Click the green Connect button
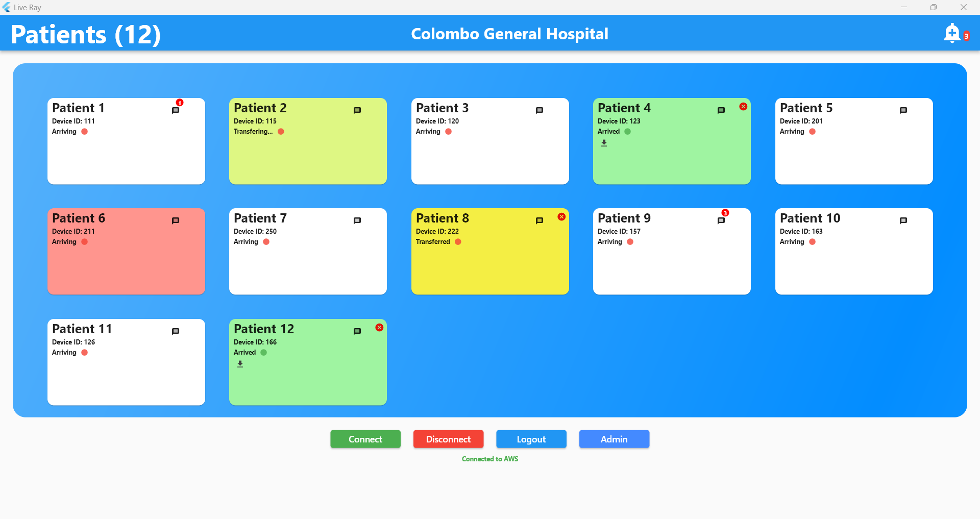This screenshot has height=519, width=980. click(365, 439)
